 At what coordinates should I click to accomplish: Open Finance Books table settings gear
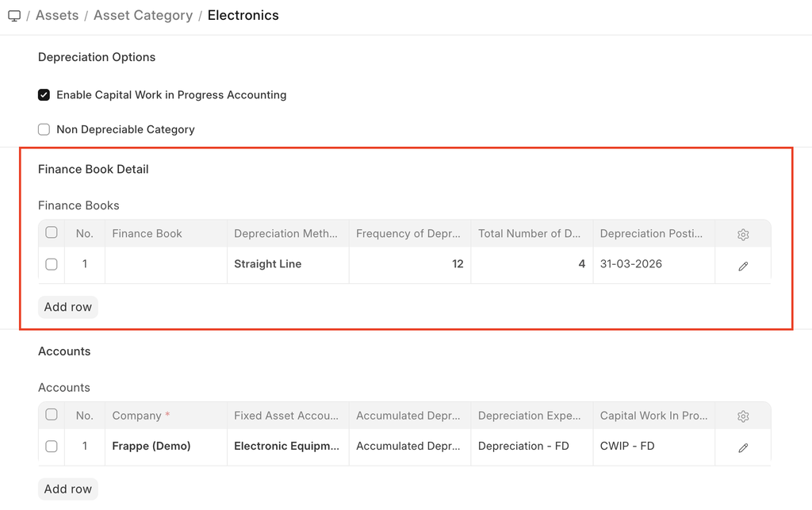tap(743, 235)
